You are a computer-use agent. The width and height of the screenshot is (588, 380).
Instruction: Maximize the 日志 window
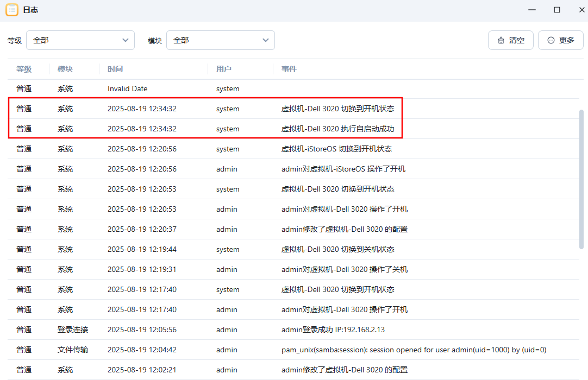(556, 10)
